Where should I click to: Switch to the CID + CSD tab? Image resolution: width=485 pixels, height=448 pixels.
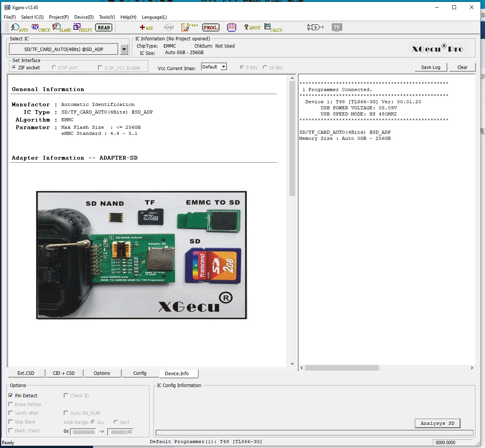click(64, 373)
